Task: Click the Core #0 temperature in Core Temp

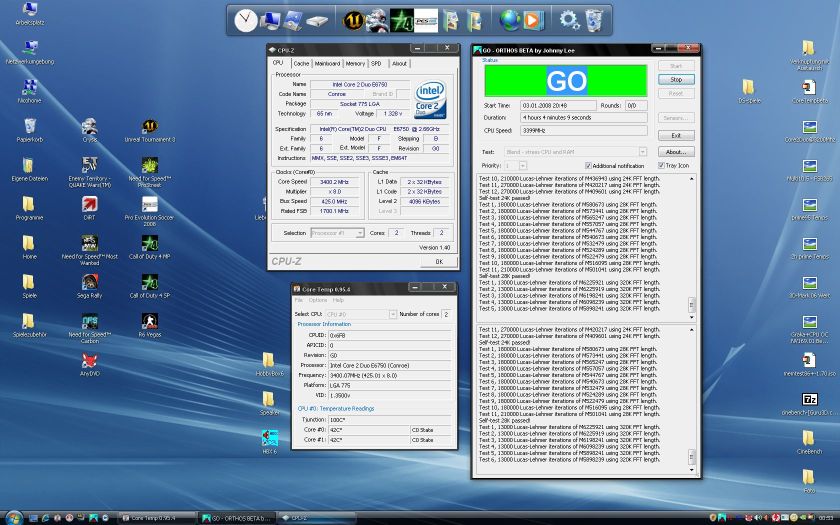Action: 369,430
